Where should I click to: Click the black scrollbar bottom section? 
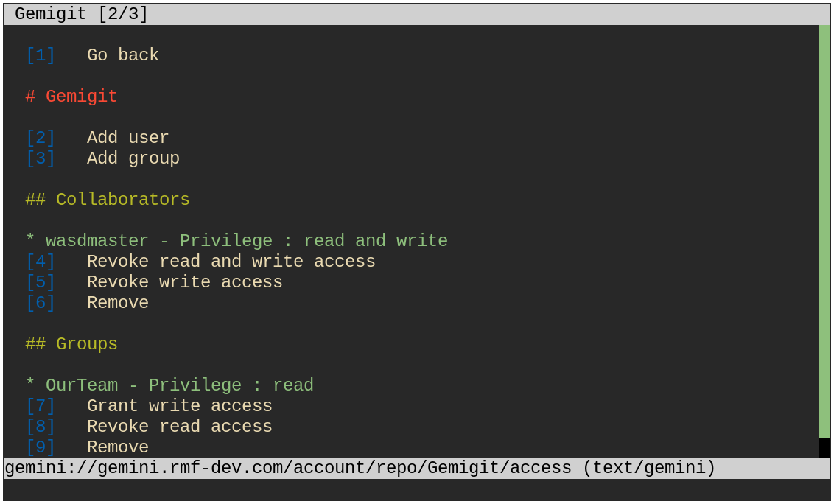(824, 447)
